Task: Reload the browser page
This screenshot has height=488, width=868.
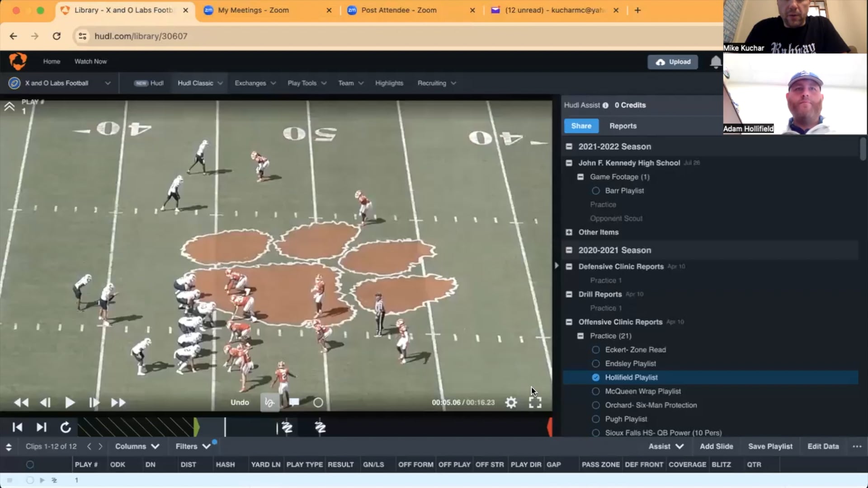Action: (57, 36)
